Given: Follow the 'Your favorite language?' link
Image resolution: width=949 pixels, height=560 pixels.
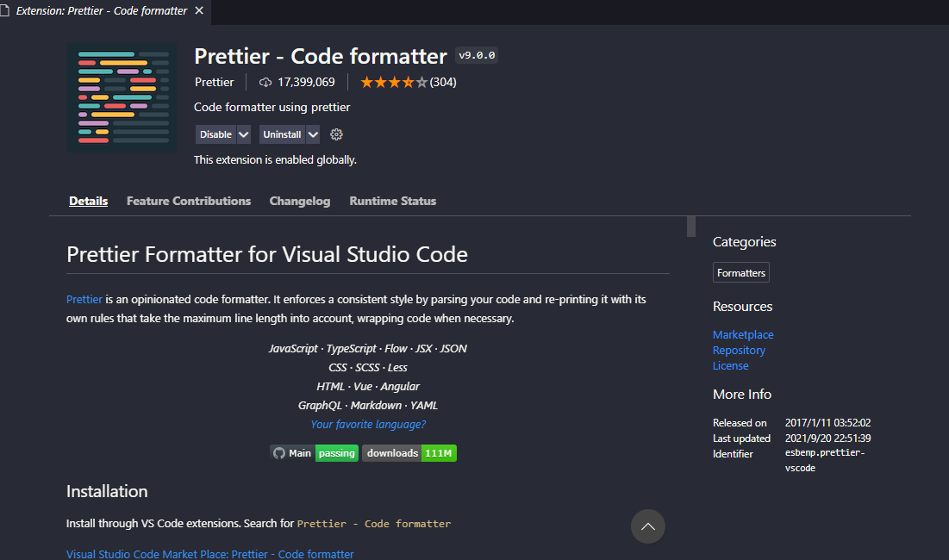Looking at the screenshot, I should point(368,424).
